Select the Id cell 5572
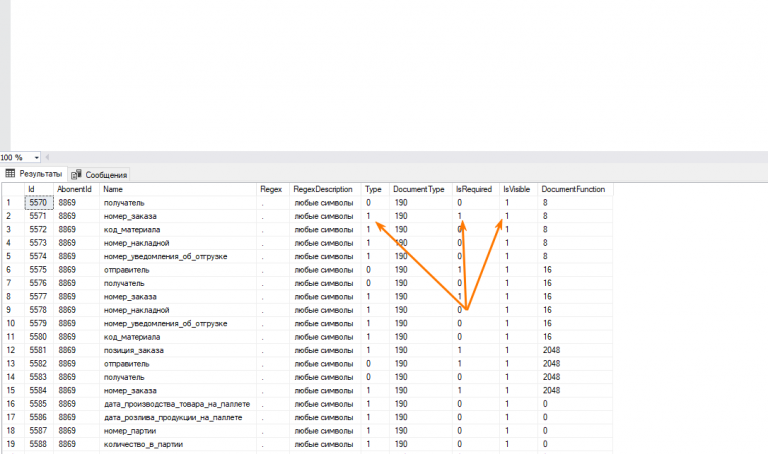Screen dimensions: 768x454 click(39, 229)
